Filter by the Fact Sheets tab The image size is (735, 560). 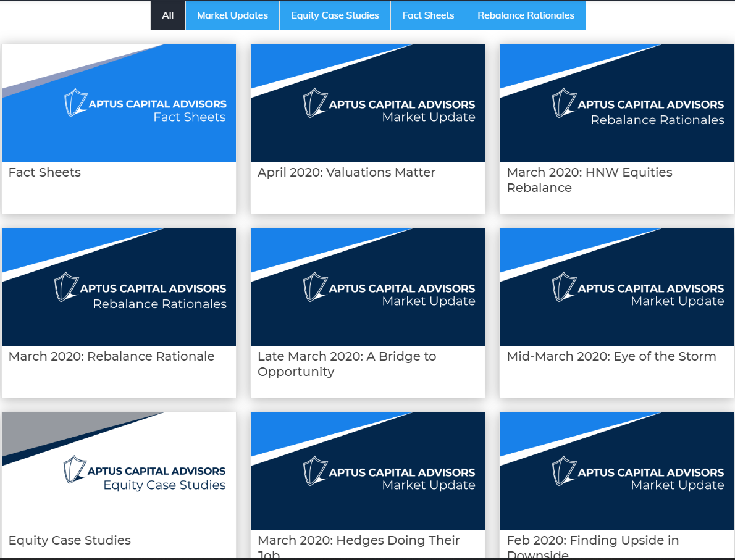[x=428, y=15]
